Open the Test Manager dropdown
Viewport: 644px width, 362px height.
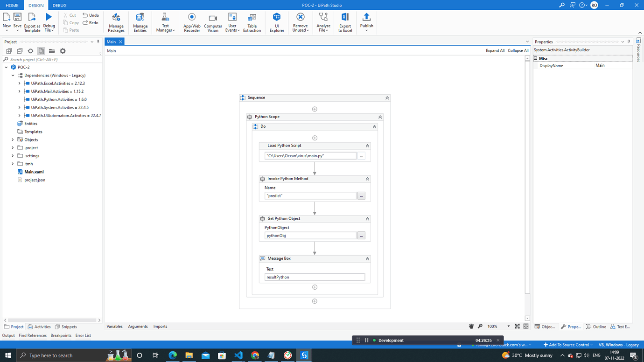click(165, 22)
